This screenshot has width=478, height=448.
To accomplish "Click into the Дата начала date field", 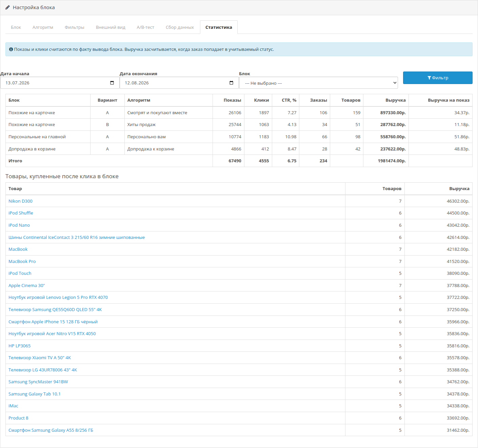I will [x=60, y=83].
